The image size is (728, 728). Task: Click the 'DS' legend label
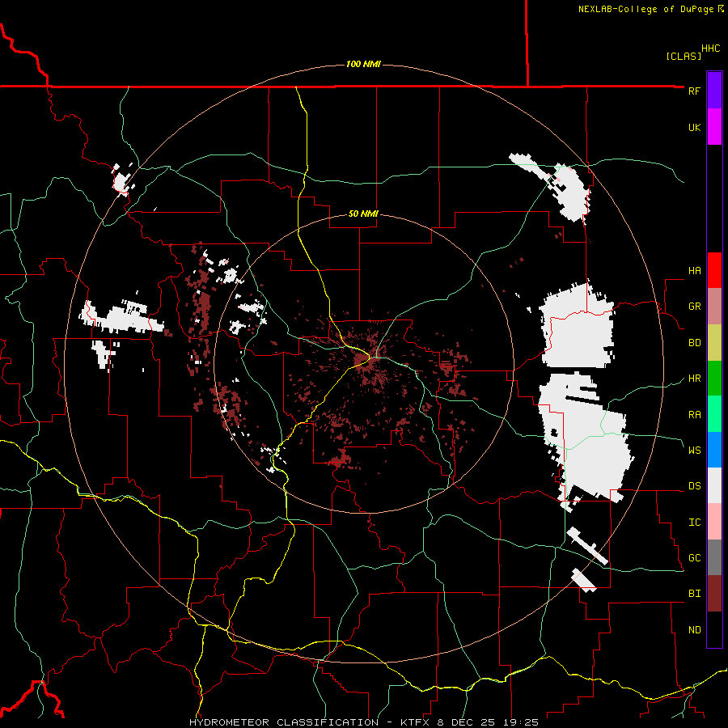(694, 486)
